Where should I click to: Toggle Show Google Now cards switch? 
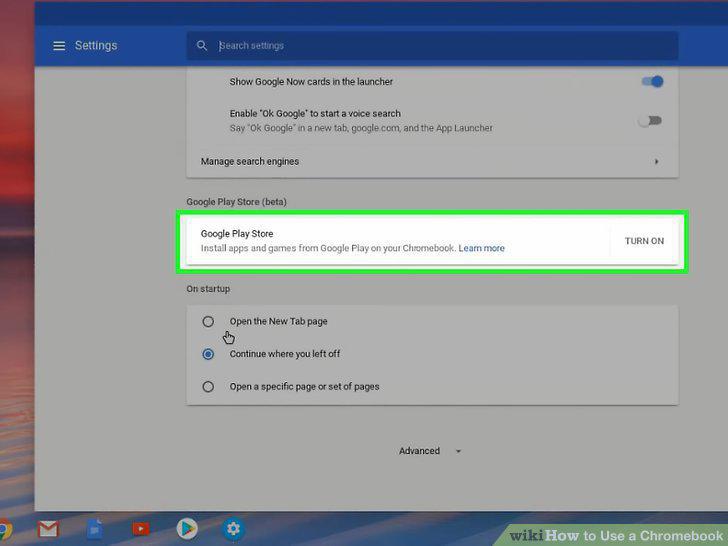click(652, 82)
